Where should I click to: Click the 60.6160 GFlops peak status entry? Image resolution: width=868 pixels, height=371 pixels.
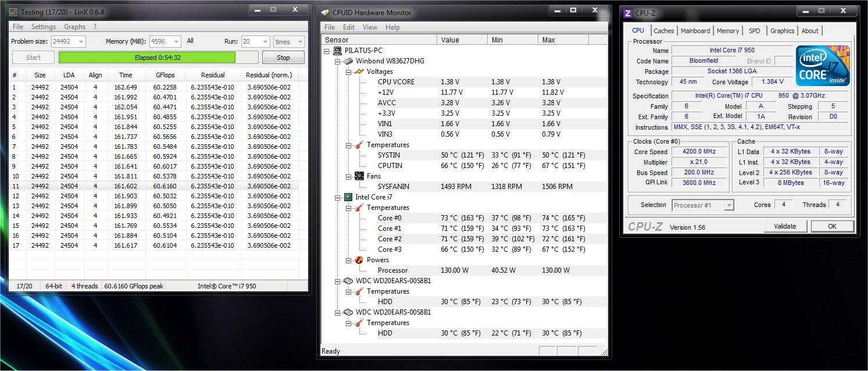134,286
